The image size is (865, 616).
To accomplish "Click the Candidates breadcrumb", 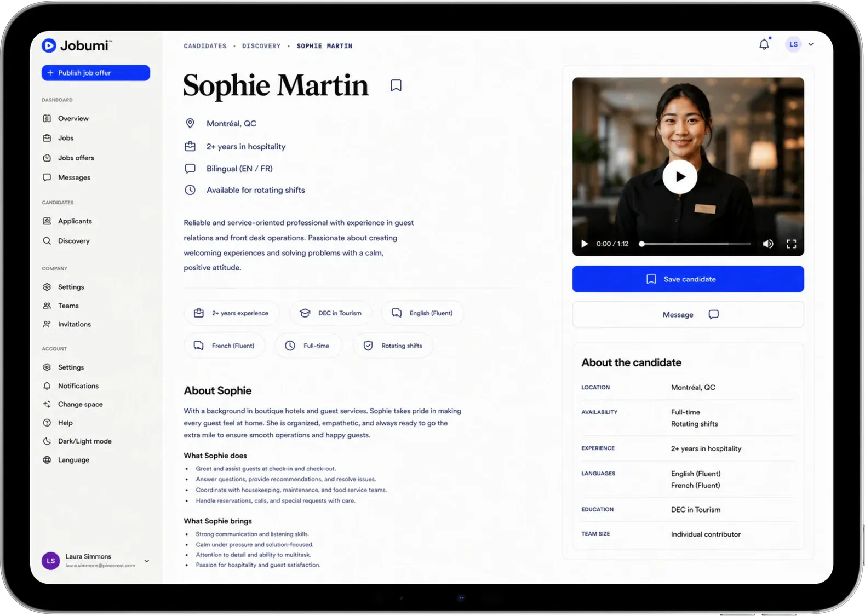I will tap(205, 46).
